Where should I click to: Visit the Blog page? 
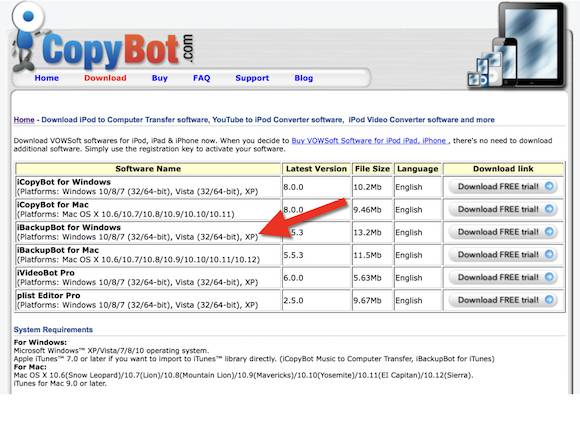point(304,78)
